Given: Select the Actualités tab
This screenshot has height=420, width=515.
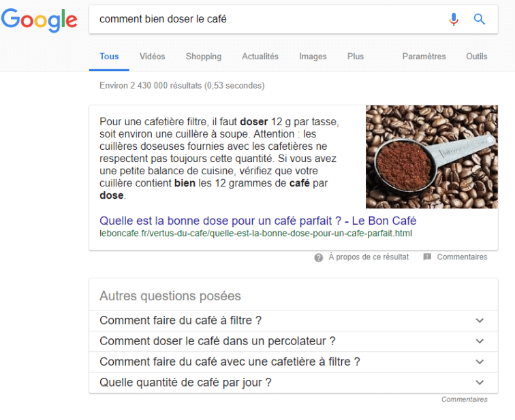Looking at the screenshot, I should click(260, 56).
